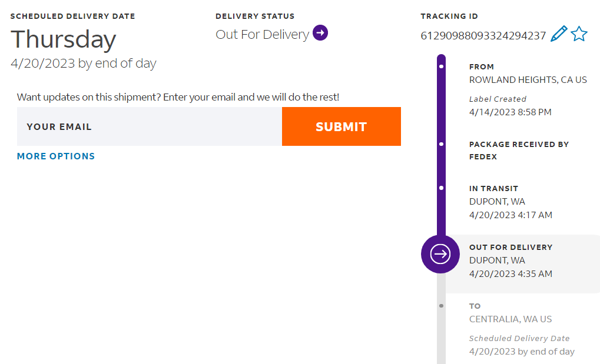Click the Thursday delivery date heading

tap(64, 39)
